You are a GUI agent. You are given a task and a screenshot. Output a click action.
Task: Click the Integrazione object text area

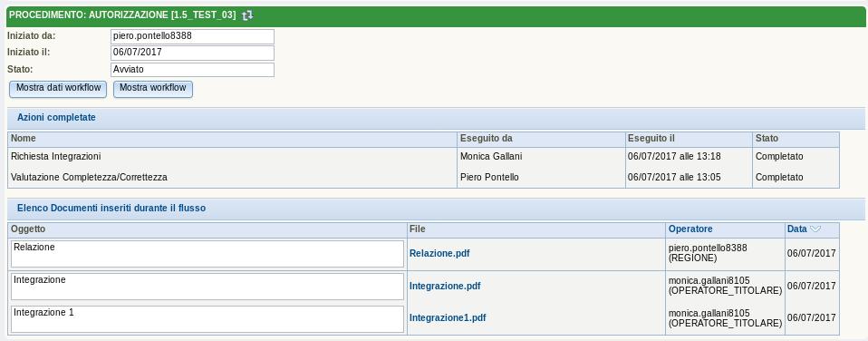207,286
